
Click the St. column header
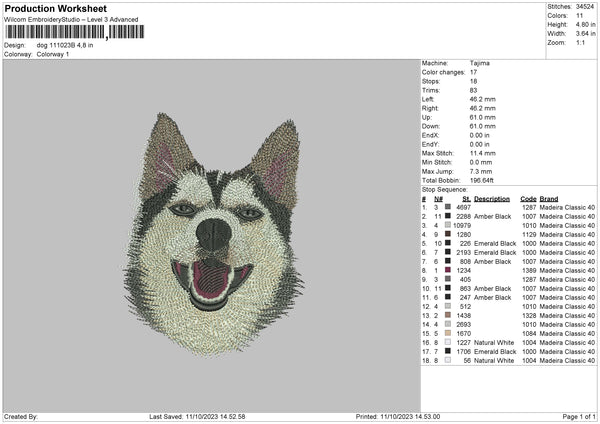466,198
